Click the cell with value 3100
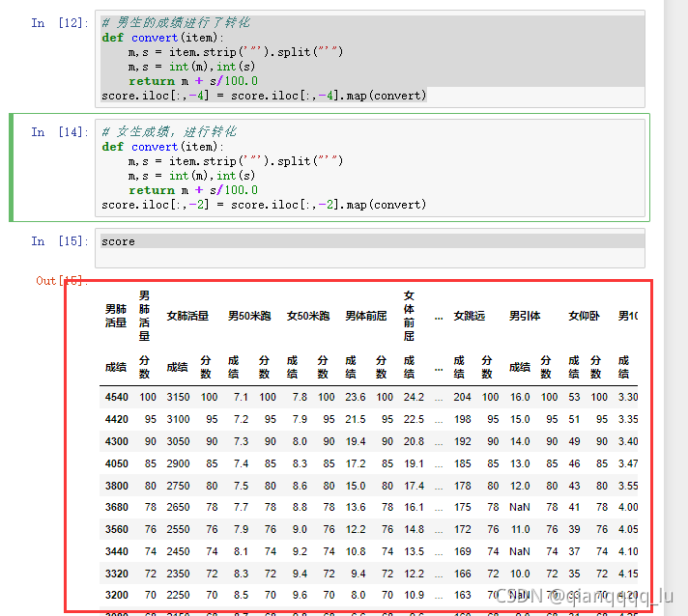 (x=178, y=419)
